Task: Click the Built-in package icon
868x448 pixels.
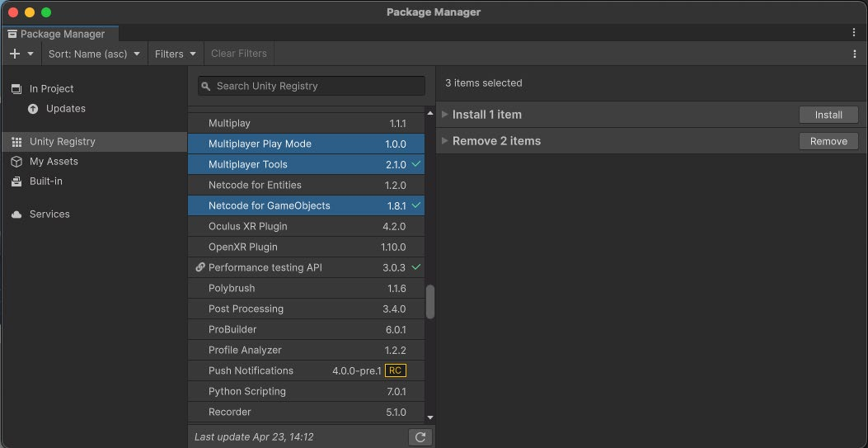Action: point(16,181)
